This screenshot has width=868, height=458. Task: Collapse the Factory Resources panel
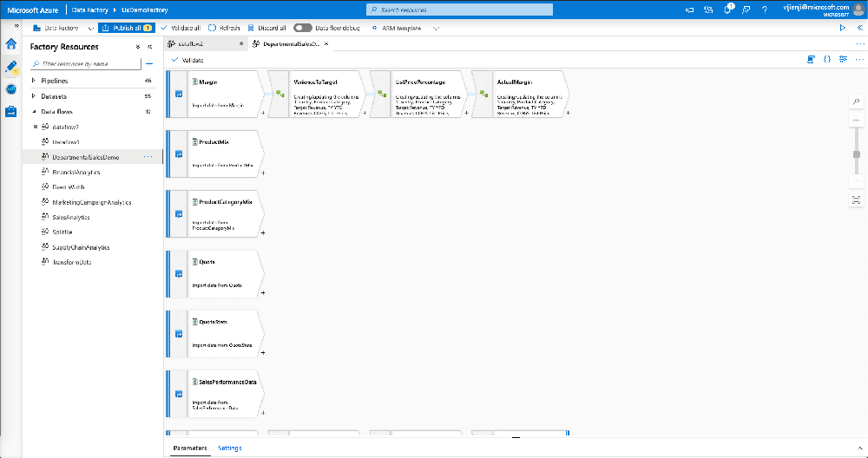[x=149, y=47]
